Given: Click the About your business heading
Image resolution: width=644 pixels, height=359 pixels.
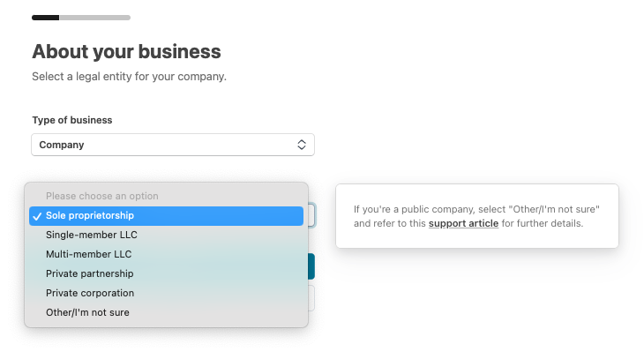Looking at the screenshot, I should pyautogui.click(x=126, y=51).
